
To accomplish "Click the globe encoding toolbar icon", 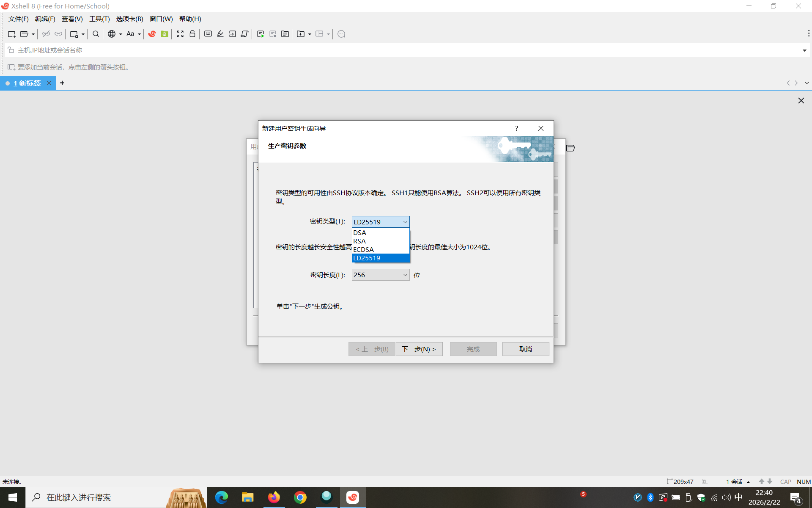I will (112, 34).
